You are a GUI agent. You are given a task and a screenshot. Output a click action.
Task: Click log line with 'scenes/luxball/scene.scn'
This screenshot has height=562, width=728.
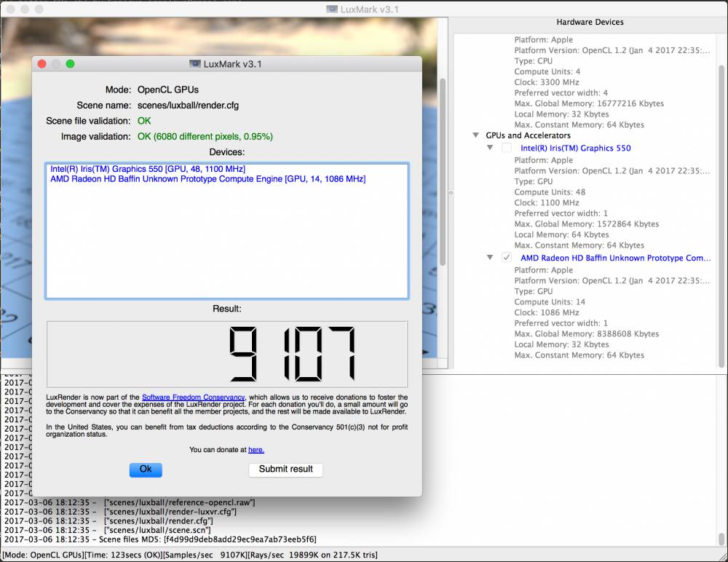coord(107,530)
